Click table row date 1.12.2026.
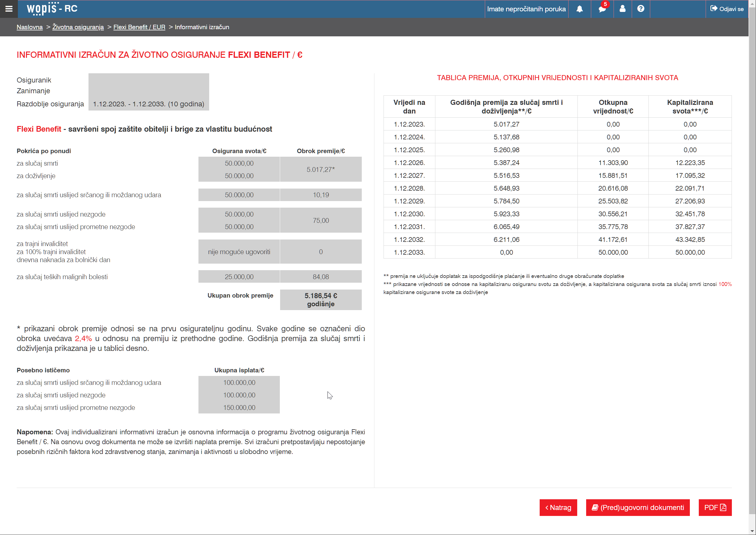Screen dimensions: 756x535 point(409,163)
